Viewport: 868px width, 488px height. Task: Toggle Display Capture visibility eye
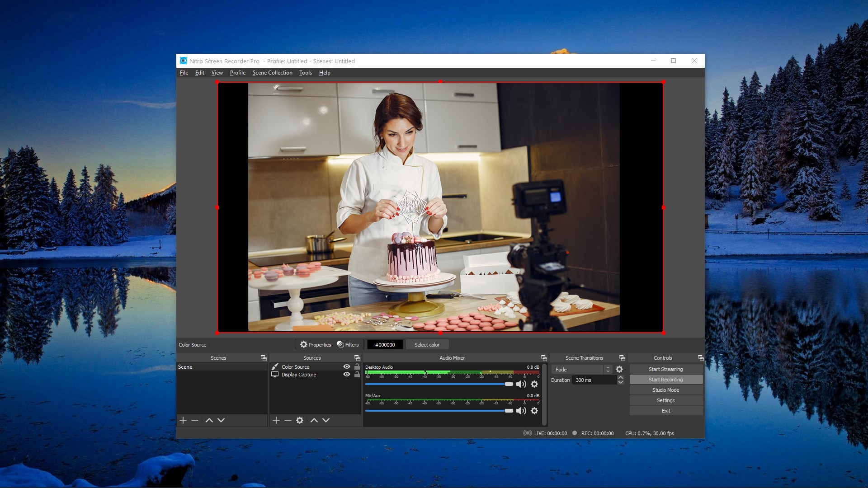347,375
